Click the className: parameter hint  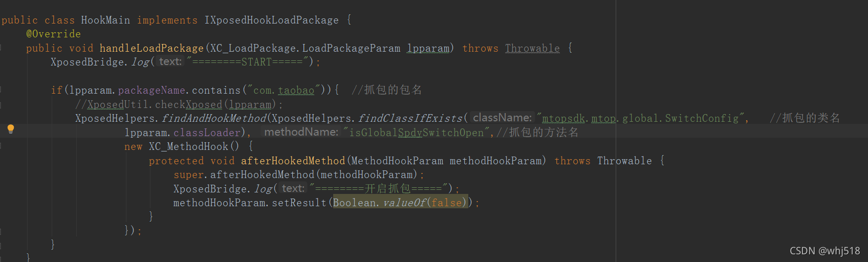502,118
